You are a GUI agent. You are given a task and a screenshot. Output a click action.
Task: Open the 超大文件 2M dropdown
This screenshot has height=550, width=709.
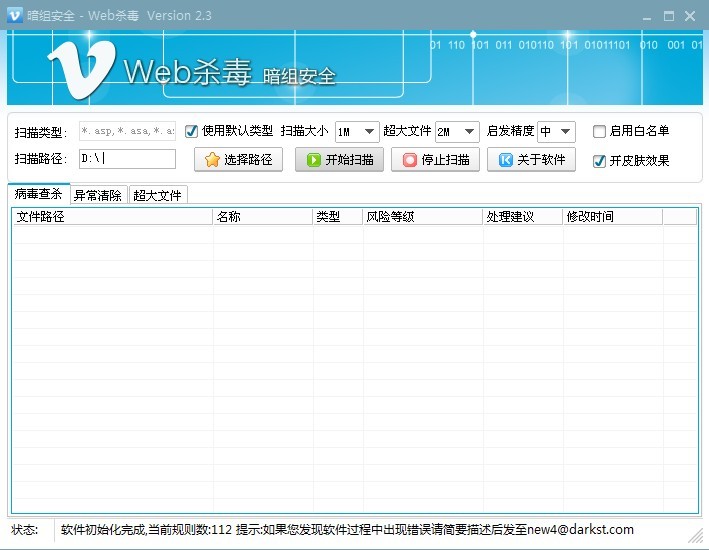457,132
